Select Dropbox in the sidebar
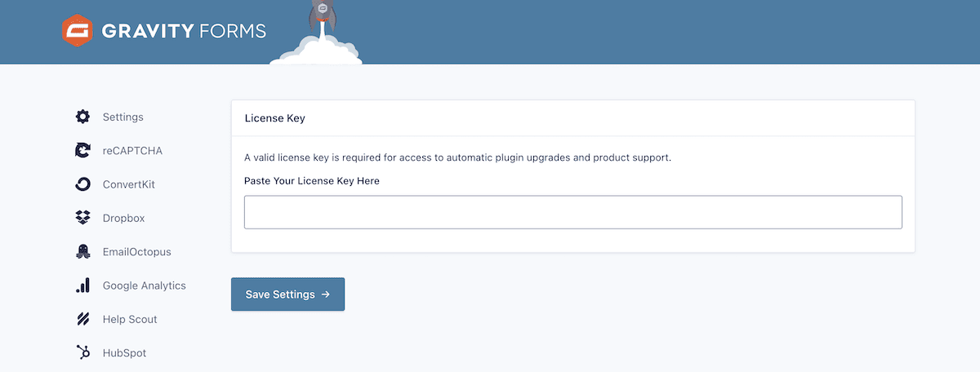This screenshot has width=980, height=372. click(x=123, y=219)
